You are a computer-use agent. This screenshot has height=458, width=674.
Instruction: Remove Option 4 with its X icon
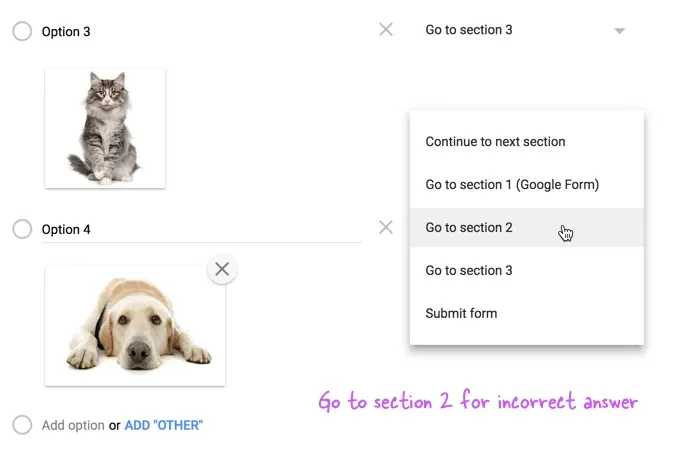(x=386, y=228)
